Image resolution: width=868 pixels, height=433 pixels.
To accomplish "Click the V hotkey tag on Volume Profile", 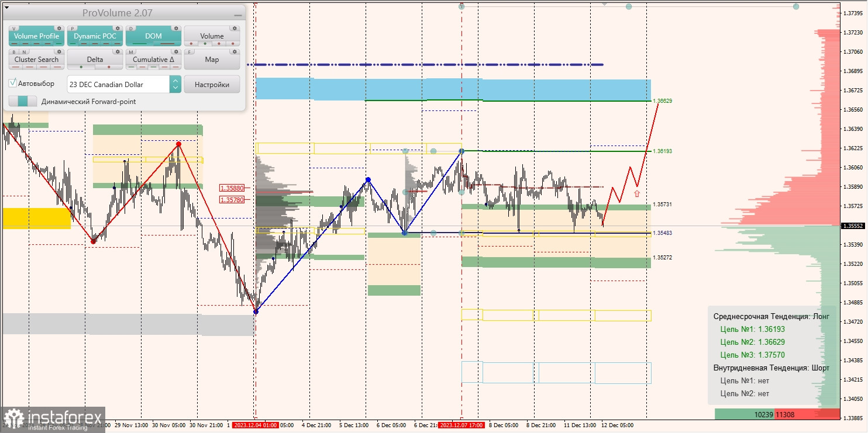I will tap(14, 28).
